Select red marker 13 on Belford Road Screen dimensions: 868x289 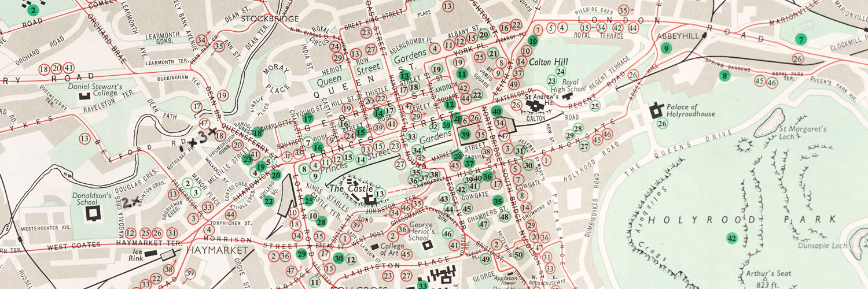(85, 138)
